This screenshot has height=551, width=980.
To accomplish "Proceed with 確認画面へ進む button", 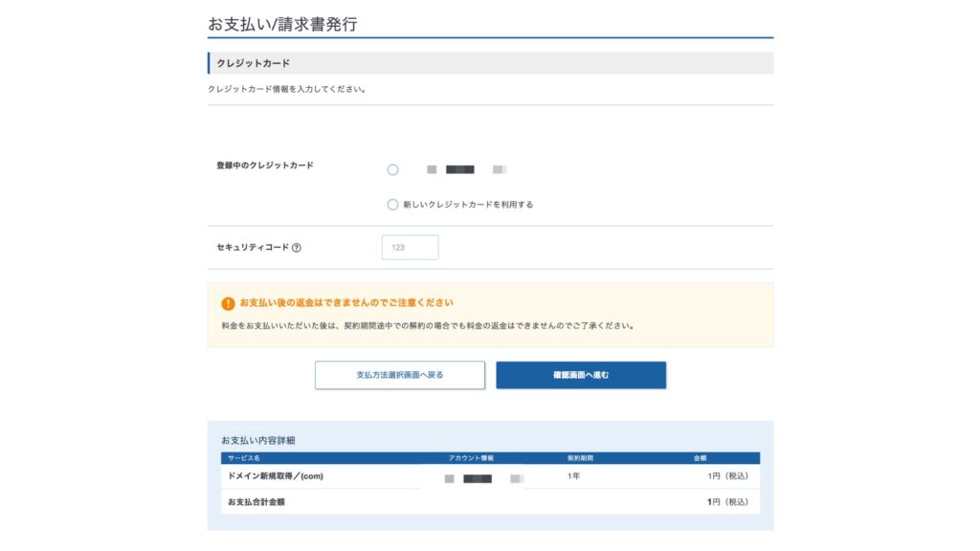I will pos(581,375).
